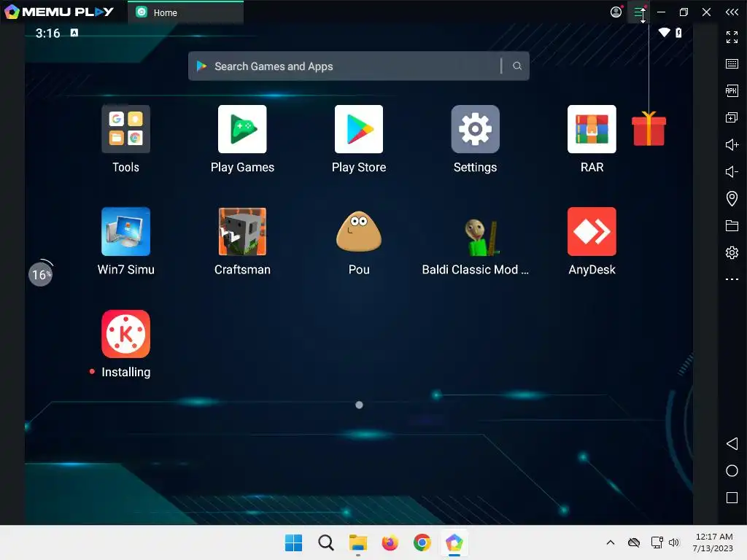
Task: Launch Firefox from taskbar
Action: pos(390,542)
